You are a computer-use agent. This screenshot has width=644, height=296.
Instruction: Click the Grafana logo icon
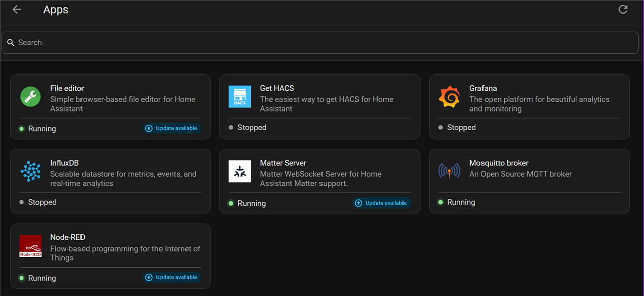tap(449, 97)
